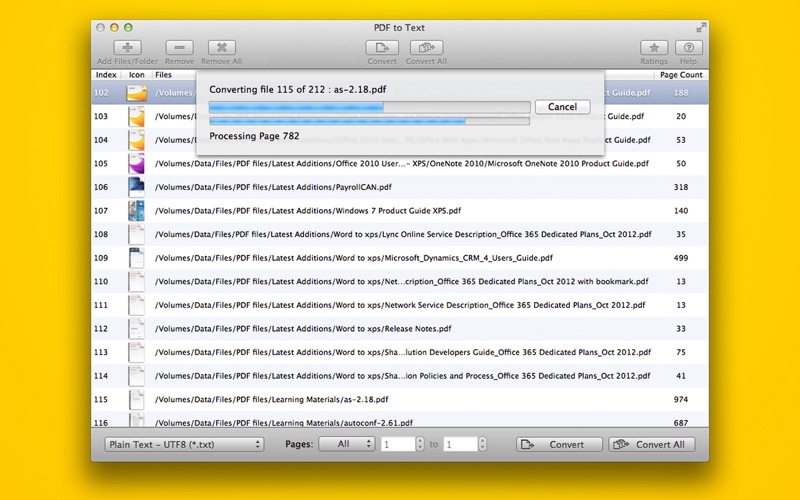The width and height of the screenshot is (800, 500).
Task: Click the bottom Convert button
Action: (559, 444)
